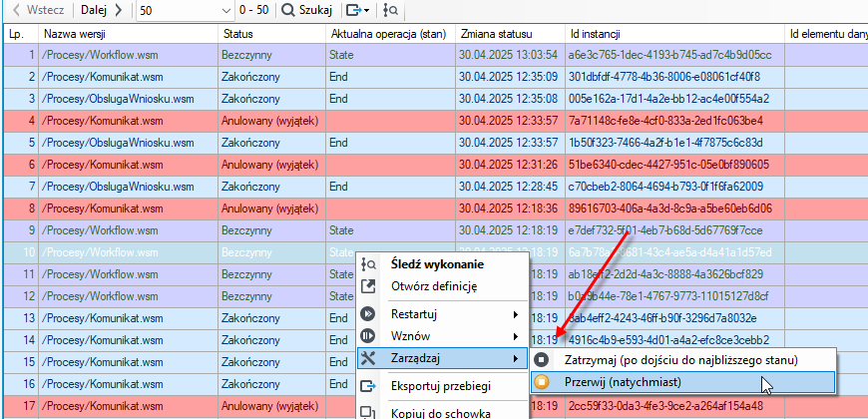Select Zatrzymaj (po dojściu do najbliższego stanu)

(680, 360)
